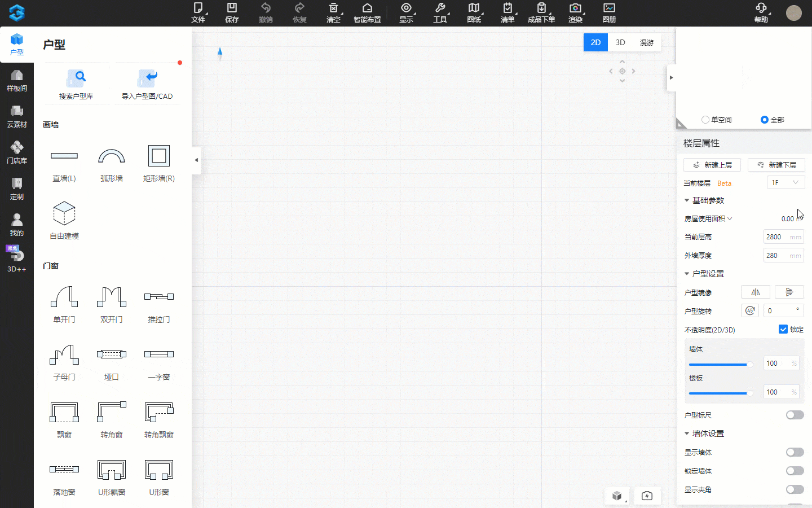Image resolution: width=812 pixels, height=508 pixels.
Task: Open the 门店库 sidebar panel
Action: [17, 154]
